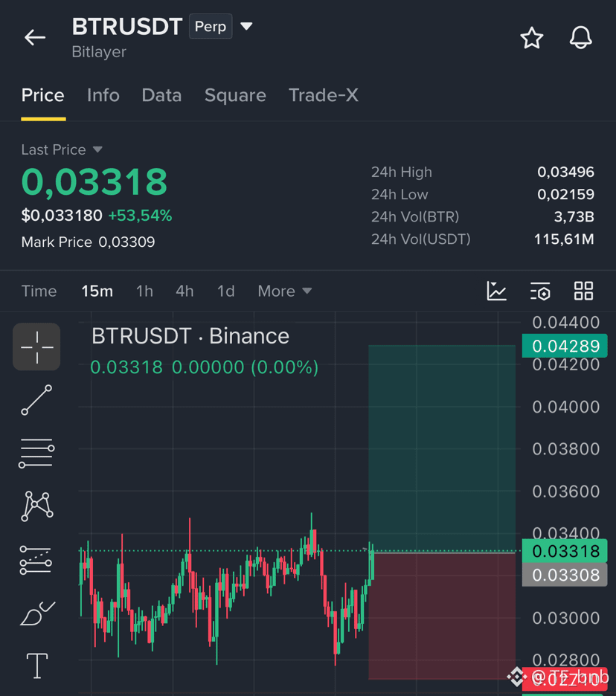Click the Bitlayer subtitle text
This screenshot has height=696, width=616.
tap(99, 52)
